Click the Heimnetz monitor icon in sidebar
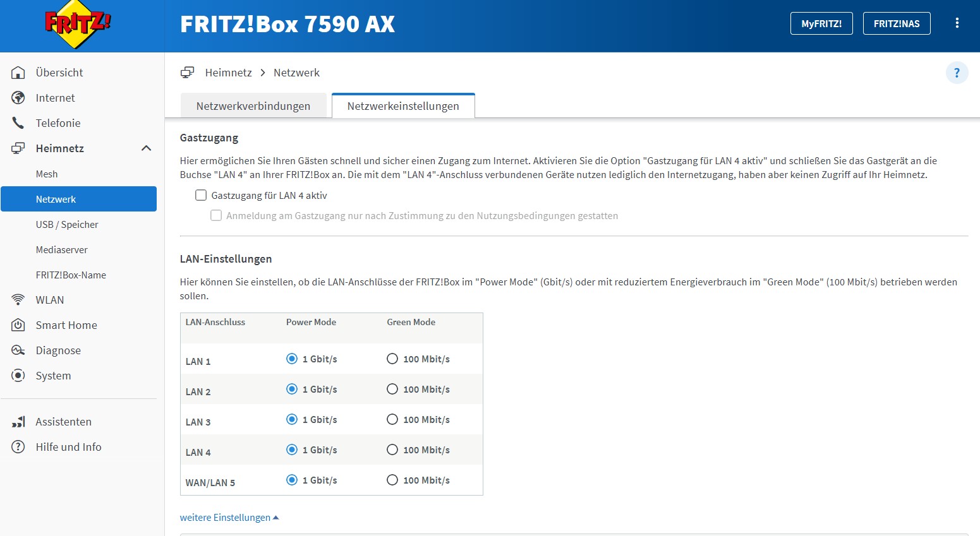This screenshot has width=980, height=536. coord(18,148)
